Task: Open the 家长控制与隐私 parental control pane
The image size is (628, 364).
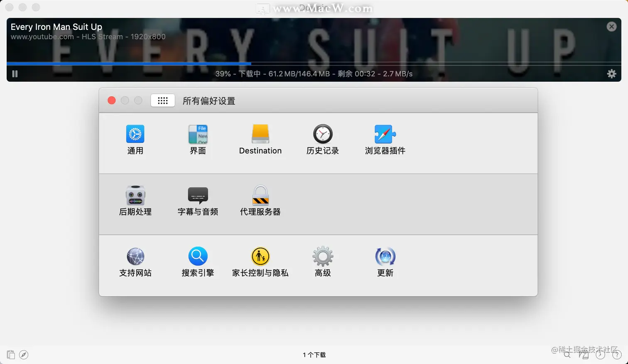Action: [x=260, y=262]
